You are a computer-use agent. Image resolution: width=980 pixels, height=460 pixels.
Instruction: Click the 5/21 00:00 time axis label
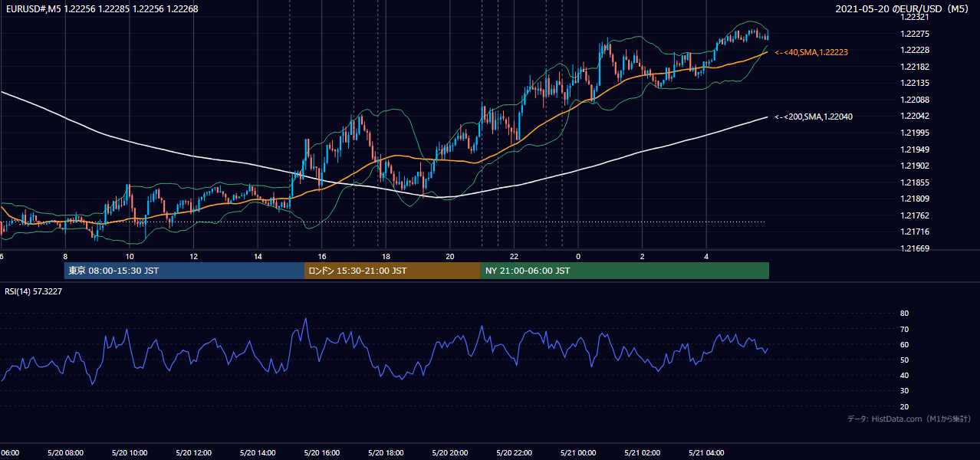[578, 453]
